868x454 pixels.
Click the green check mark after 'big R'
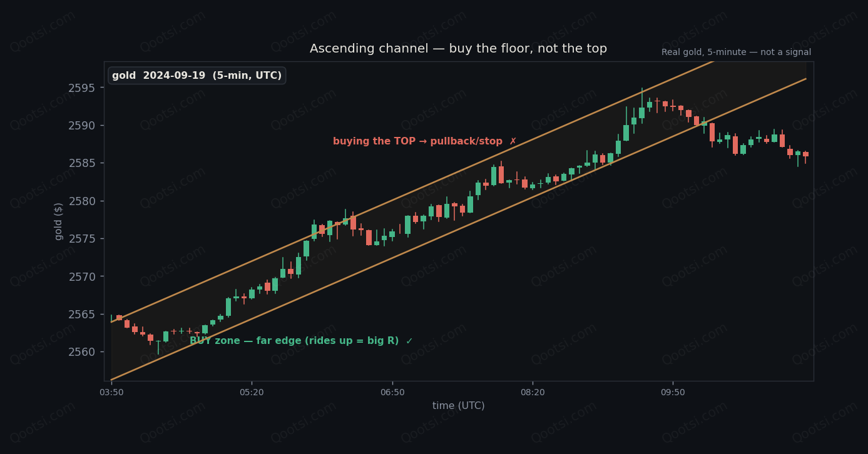click(x=409, y=341)
